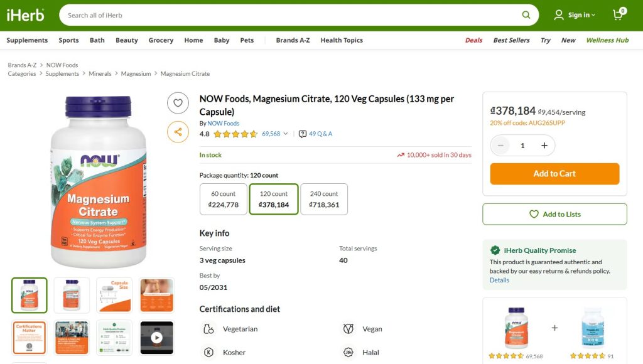This screenshot has width=643, height=364.
Task: Play the product video thumbnail
Action: pyautogui.click(x=156, y=338)
